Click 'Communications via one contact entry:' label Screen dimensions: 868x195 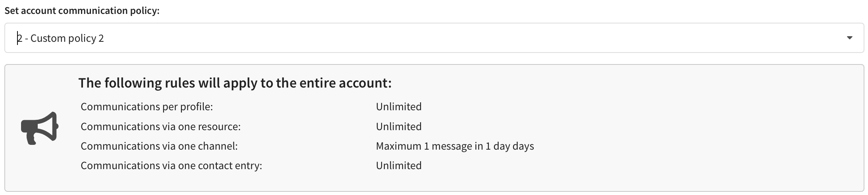(171, 166)
